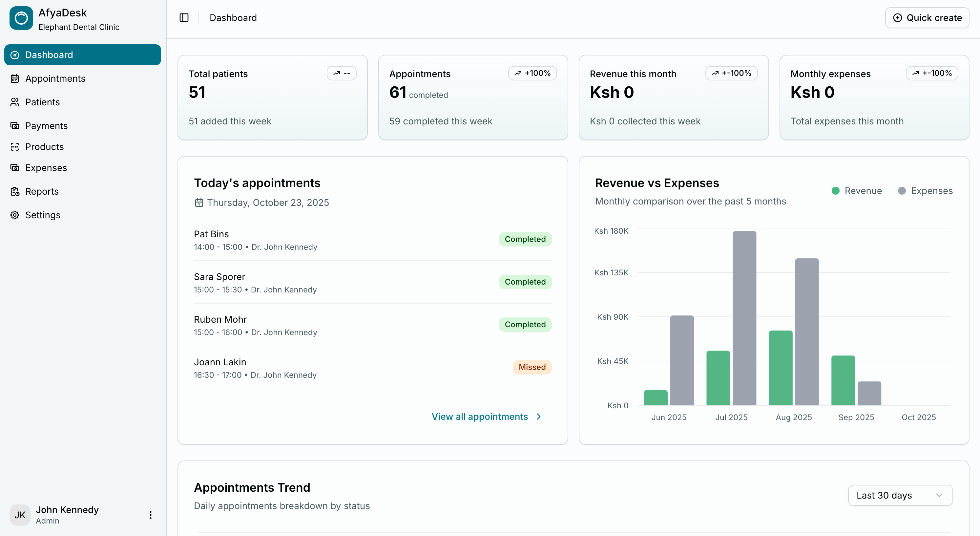Image resolution: width=980 pixels, height=536 pixels.
Task: Click the Products scan icon in sidebar
Action: click(x=15, y=147)
